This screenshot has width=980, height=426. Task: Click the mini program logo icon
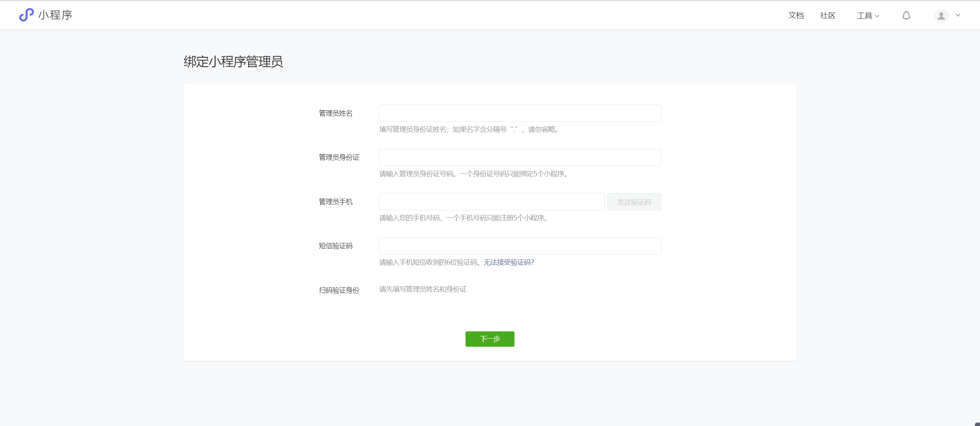[x=26, y=15]
